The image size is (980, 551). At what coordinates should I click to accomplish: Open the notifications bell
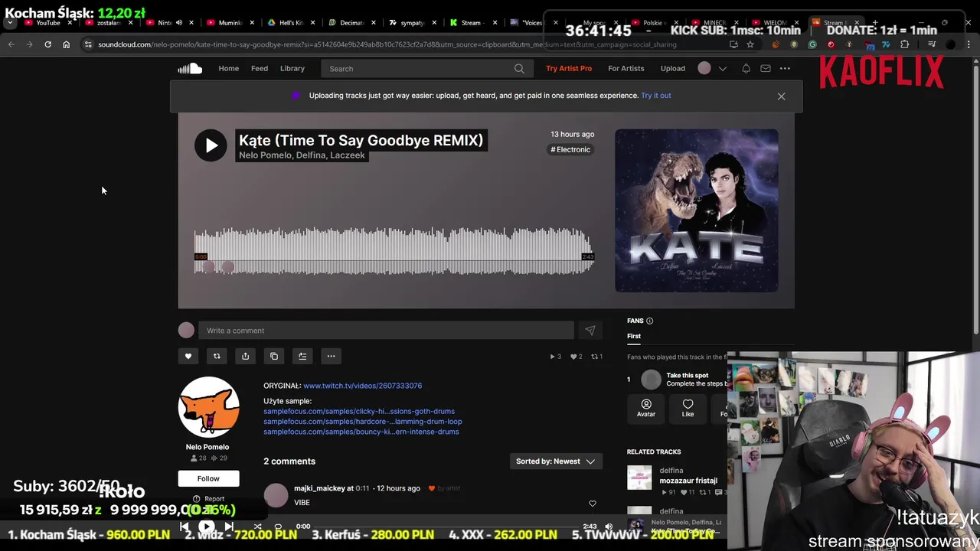(x=746, y=69)
